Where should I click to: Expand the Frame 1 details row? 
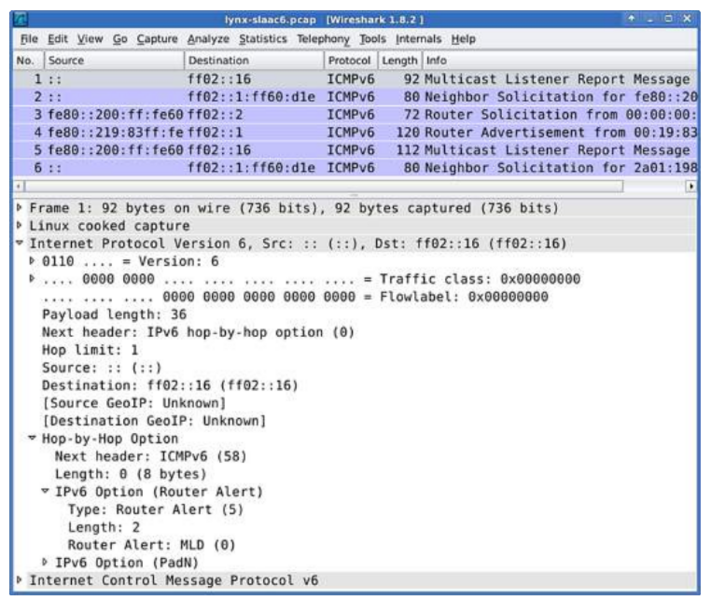click(18, 207)
